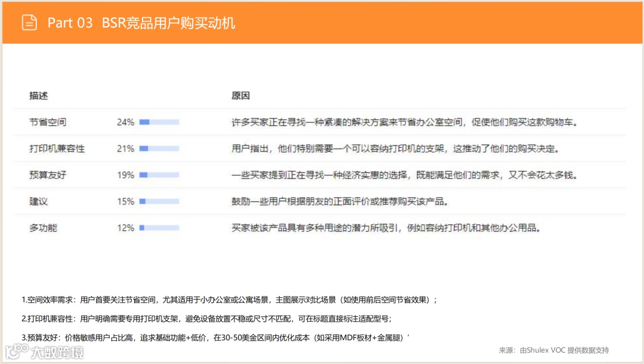The width and height of the screenshot is (644, 364).
Task: Click the '描述' column header
Action: (x=38, y=95)
